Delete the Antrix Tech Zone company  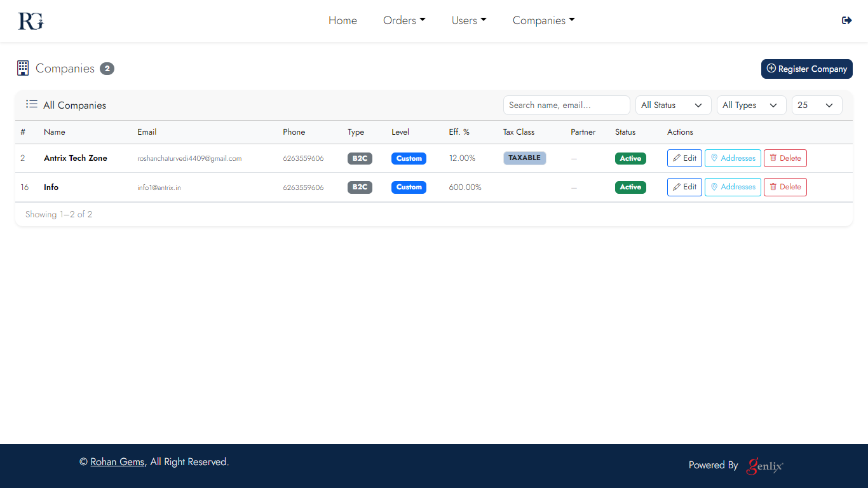click(x=785, y=158)
